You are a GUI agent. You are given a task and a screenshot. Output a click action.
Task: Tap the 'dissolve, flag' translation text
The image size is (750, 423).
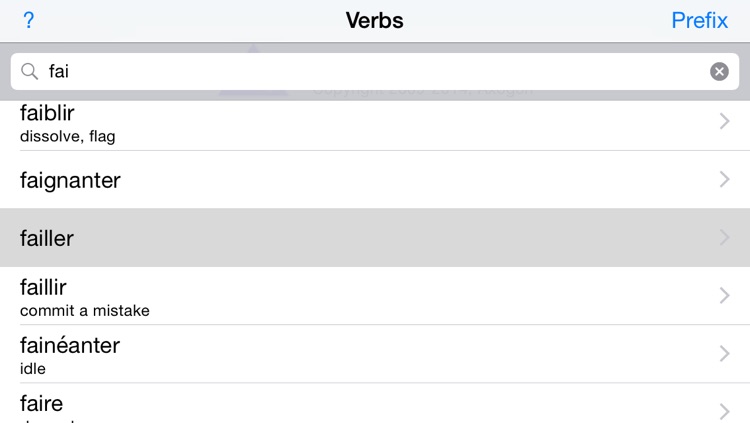[x=67, y=137]
